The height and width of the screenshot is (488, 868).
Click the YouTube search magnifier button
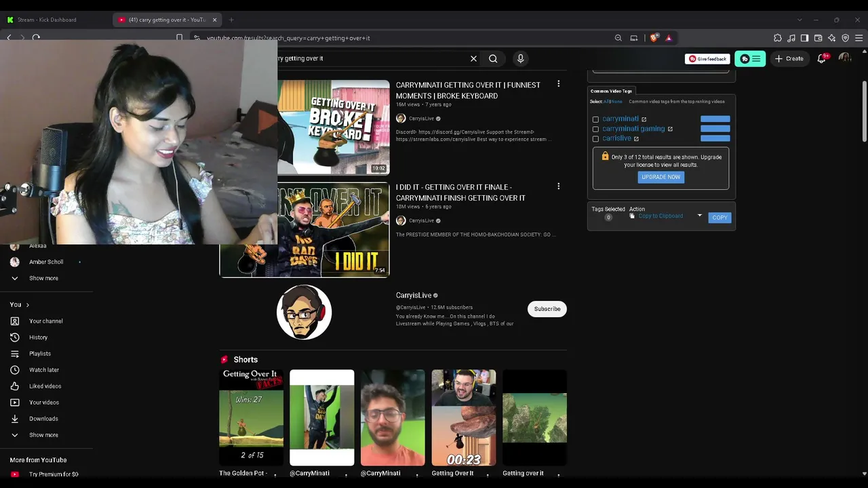pyautogui.click(x=493, y=58)
